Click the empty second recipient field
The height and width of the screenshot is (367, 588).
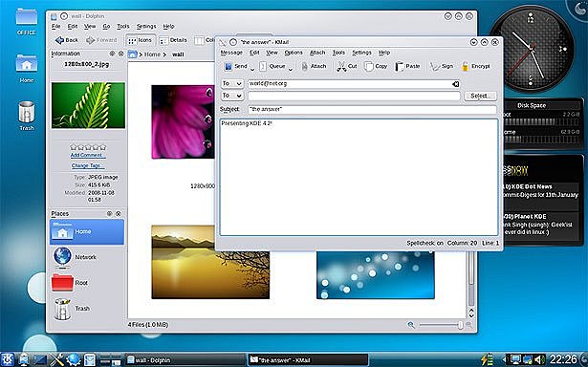tap(354, 96)
